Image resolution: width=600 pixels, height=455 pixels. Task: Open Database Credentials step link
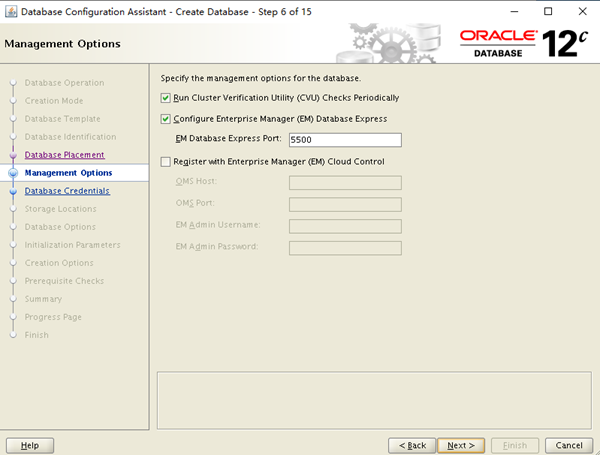(67, 191)
